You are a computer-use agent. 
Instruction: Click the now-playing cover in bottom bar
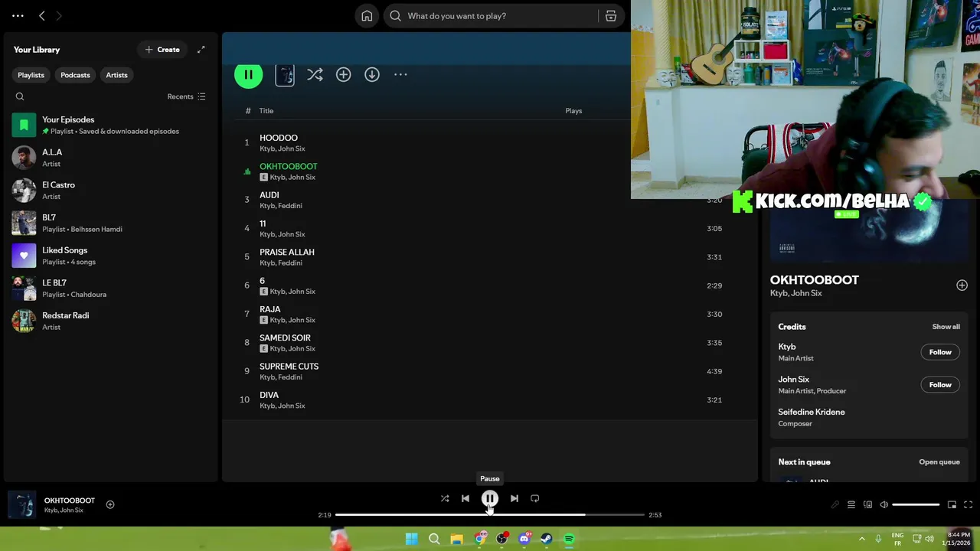pos(21,505)
